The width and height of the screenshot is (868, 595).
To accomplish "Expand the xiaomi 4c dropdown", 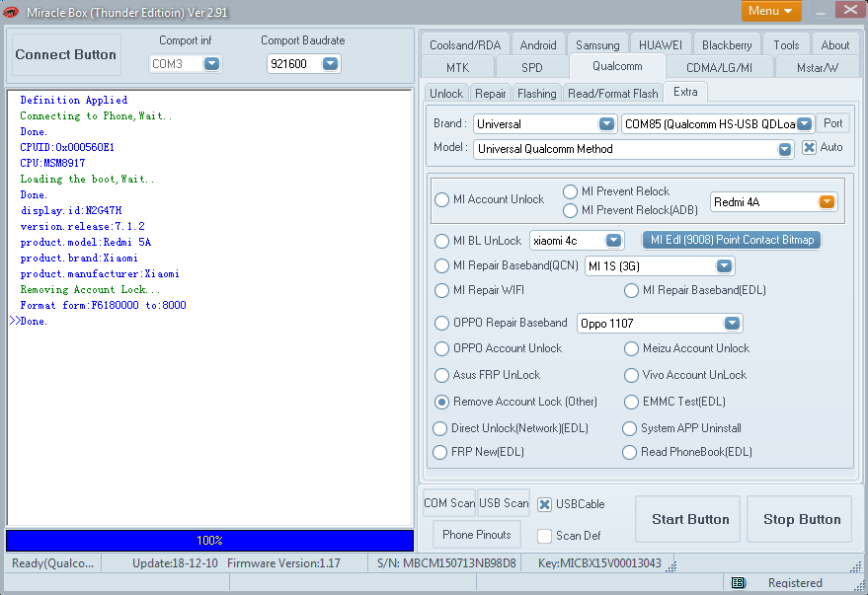I will (613, 241).
